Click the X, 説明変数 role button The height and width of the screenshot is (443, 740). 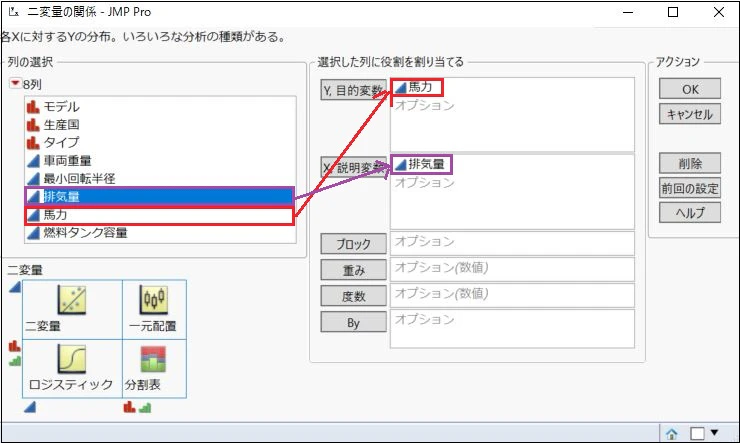[353, 167]
